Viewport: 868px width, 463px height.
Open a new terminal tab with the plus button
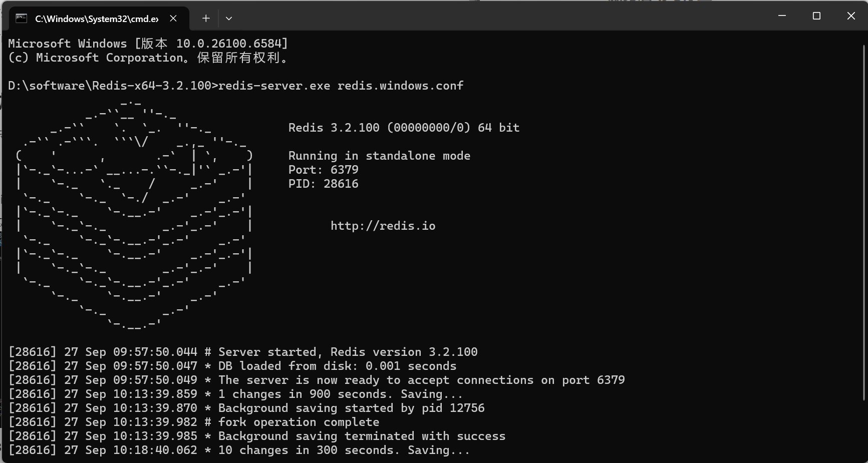206,19
